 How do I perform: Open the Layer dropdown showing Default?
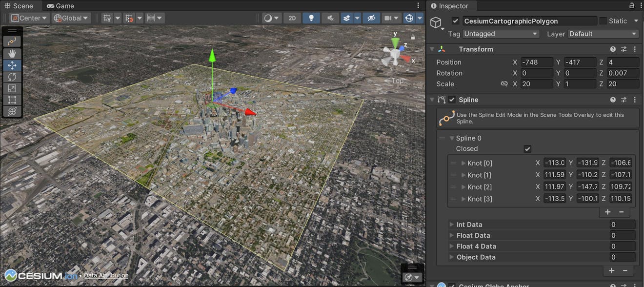coord(603,34)
